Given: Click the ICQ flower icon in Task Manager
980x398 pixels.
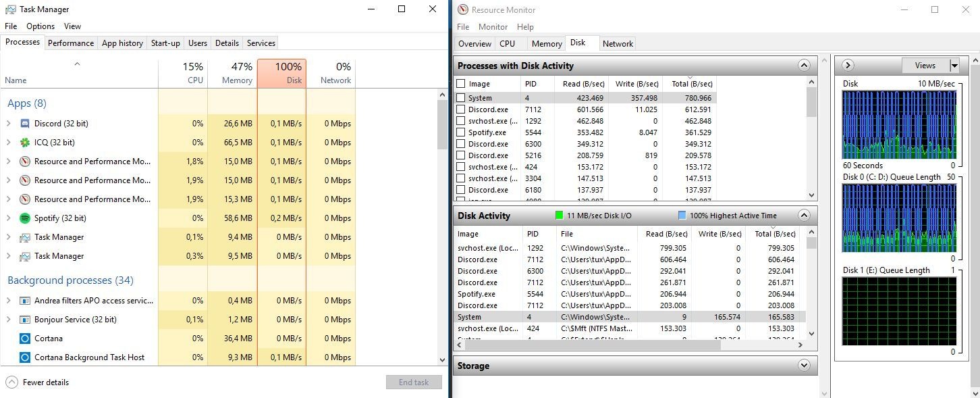Looking at the screenshot, I should coord(25,143).
